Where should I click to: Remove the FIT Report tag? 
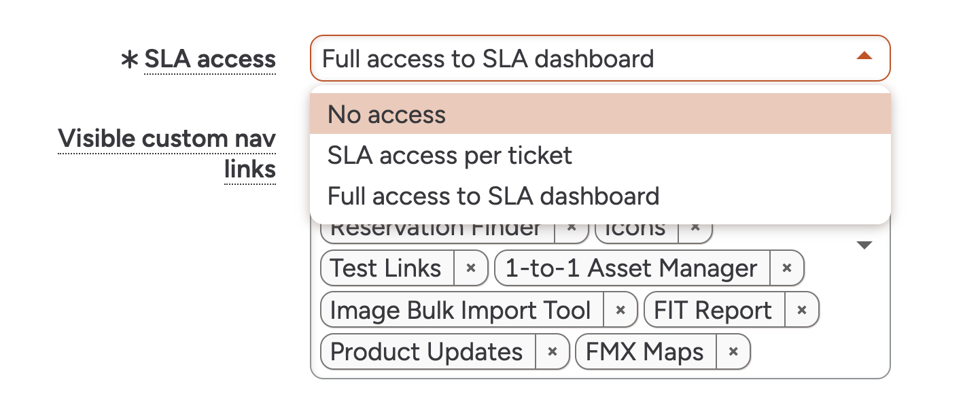click(x=802, y=311)
